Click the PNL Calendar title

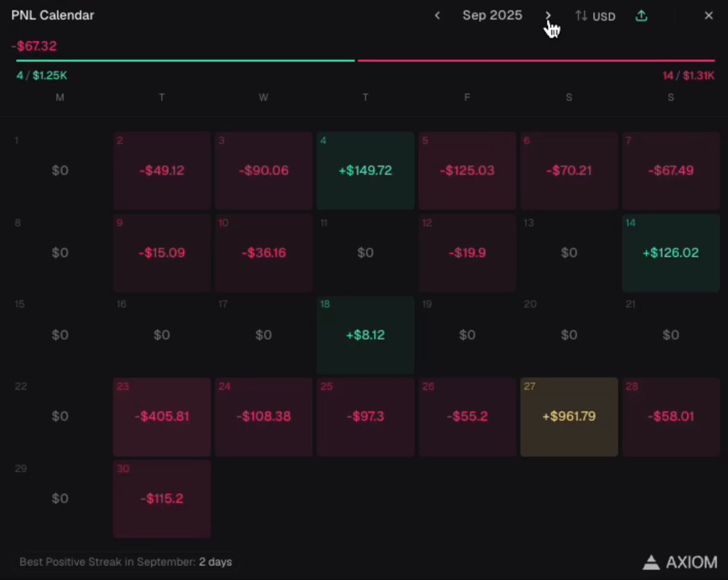tap(52, 15)
